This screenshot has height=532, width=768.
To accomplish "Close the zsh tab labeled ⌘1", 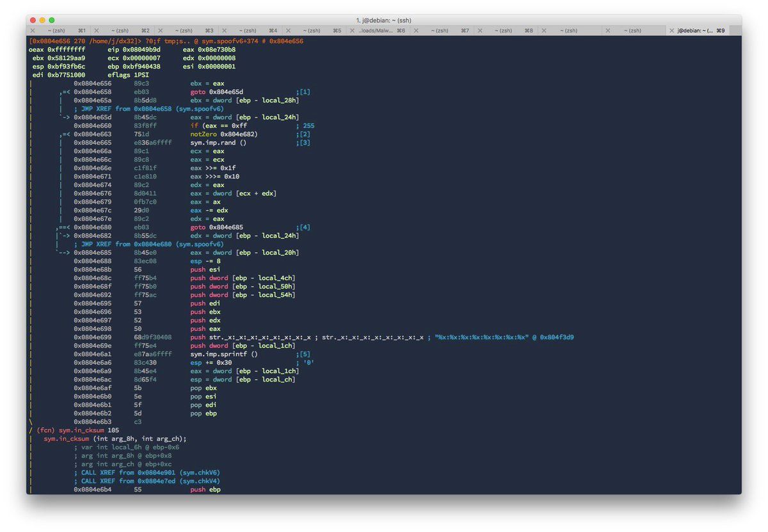I will coord(32,30).
